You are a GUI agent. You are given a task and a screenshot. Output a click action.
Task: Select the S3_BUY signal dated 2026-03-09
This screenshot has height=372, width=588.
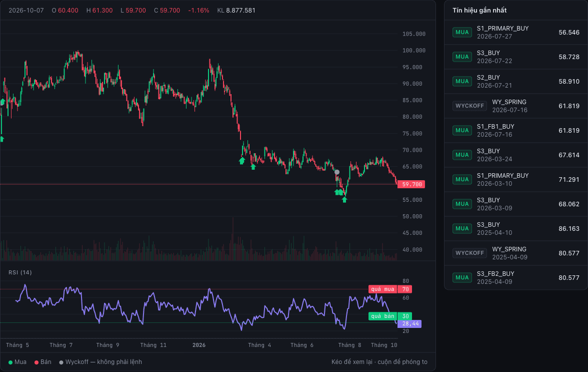515,204
